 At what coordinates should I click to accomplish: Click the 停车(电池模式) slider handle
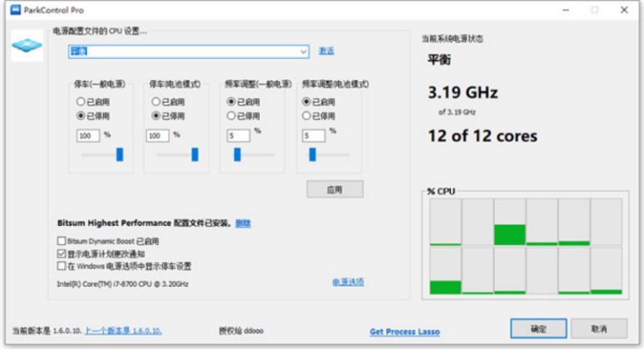(x=195, y=154)
